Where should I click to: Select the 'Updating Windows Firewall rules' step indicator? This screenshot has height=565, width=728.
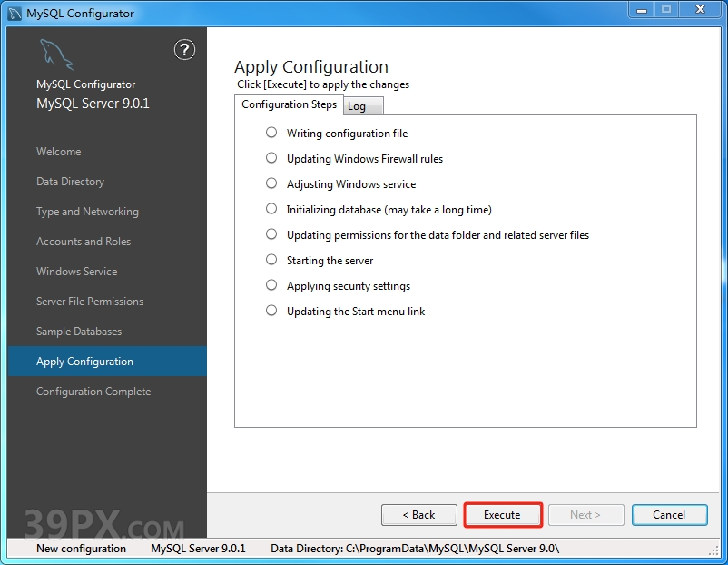click(271, 158)
